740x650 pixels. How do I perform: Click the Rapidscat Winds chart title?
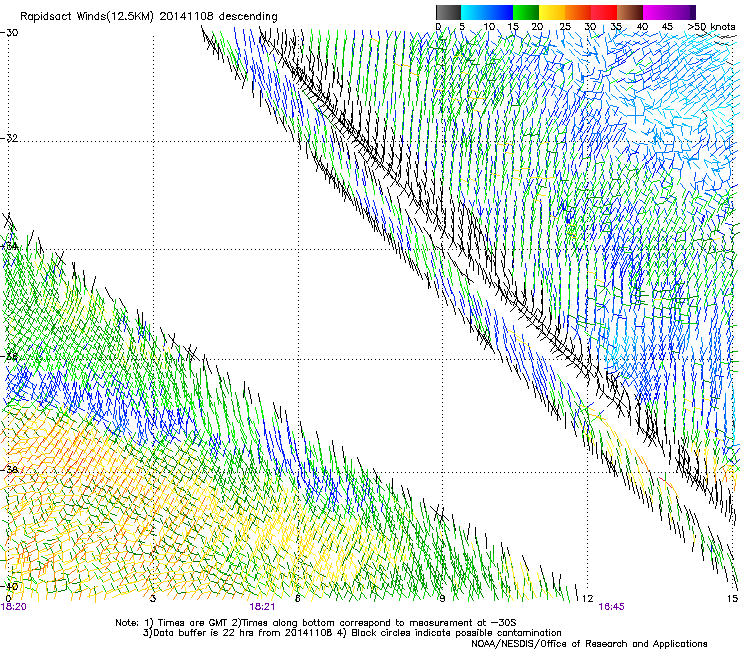149,16
